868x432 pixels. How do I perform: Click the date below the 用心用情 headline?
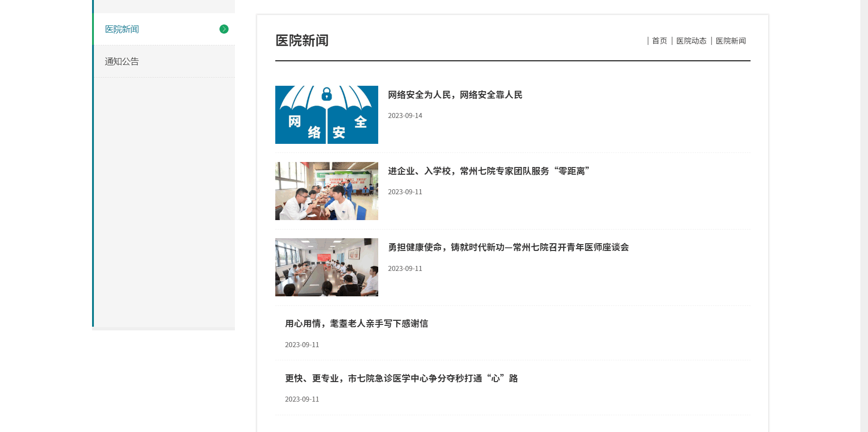click(302, 345)
